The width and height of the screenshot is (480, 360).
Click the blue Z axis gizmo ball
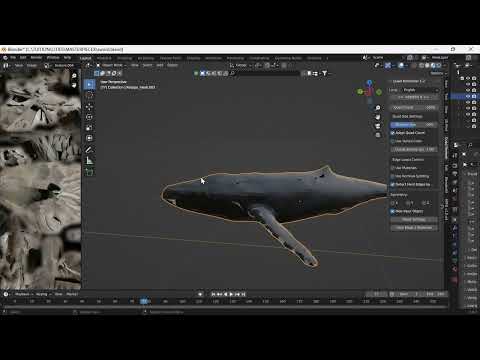click(x=369, y=82)
